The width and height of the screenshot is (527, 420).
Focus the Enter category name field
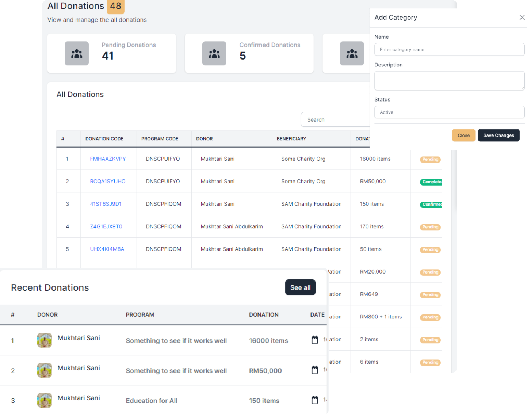click(449, 49)
